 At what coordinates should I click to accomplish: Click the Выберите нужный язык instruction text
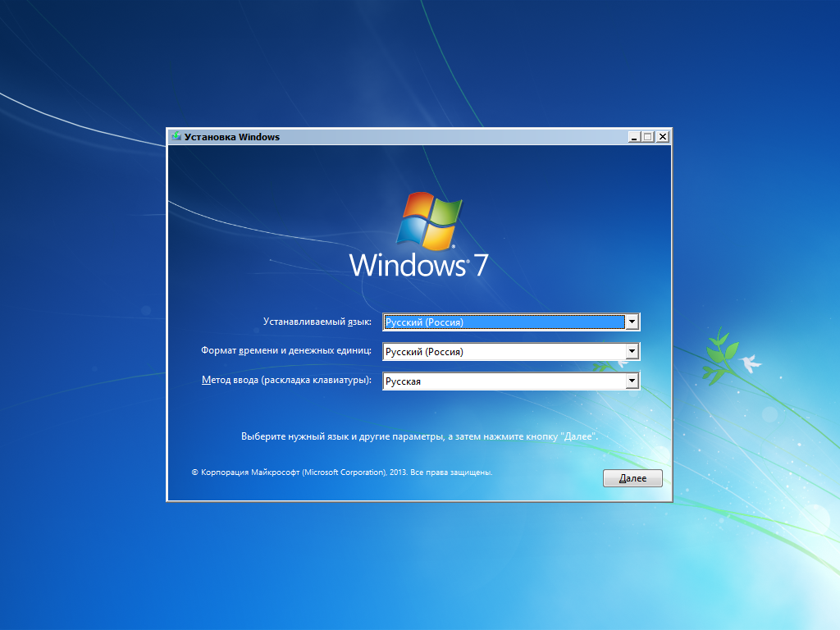[x=419, y=436]
